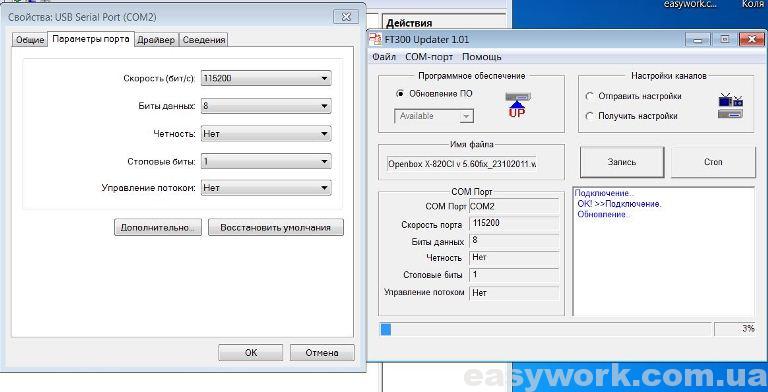This screenshot has height=392, width=768.
Task: Select the Получить настройки radio option
Action: [x=590, y=116]
